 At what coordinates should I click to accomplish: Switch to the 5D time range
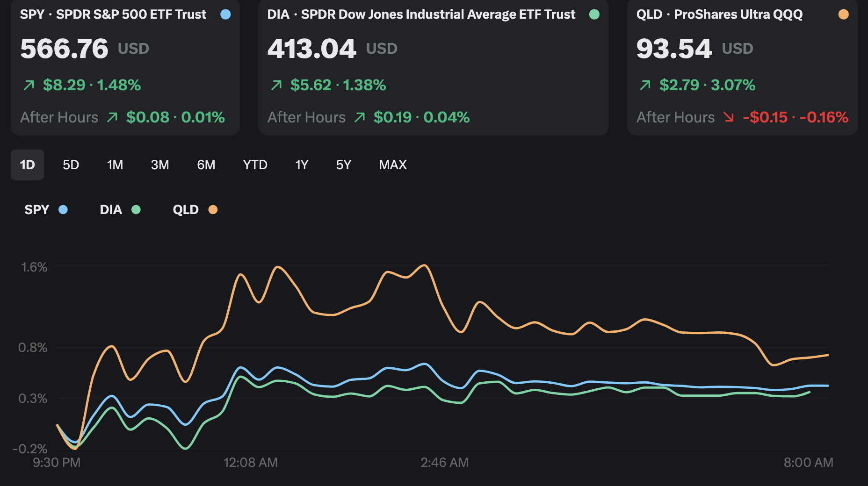point(71,165)
